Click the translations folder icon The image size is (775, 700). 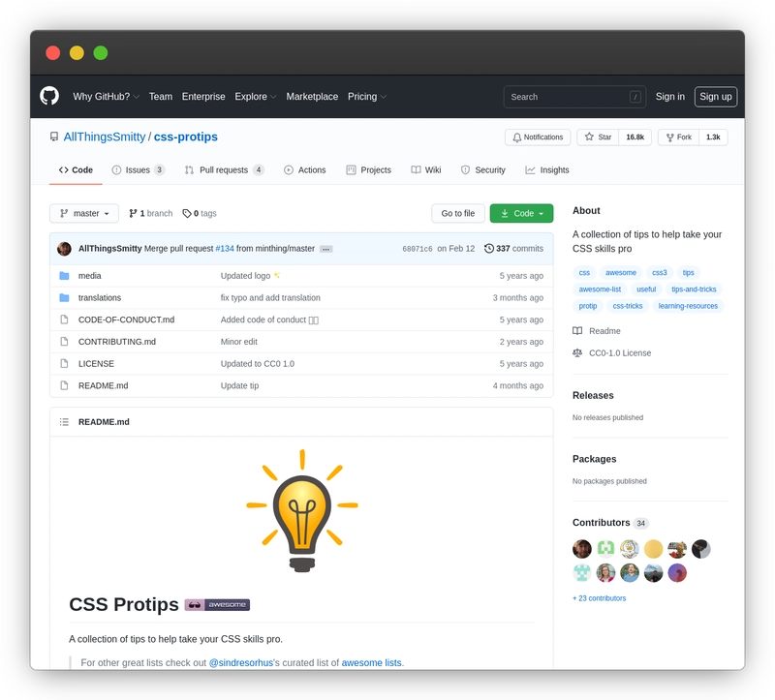click(x=64, y=297)
